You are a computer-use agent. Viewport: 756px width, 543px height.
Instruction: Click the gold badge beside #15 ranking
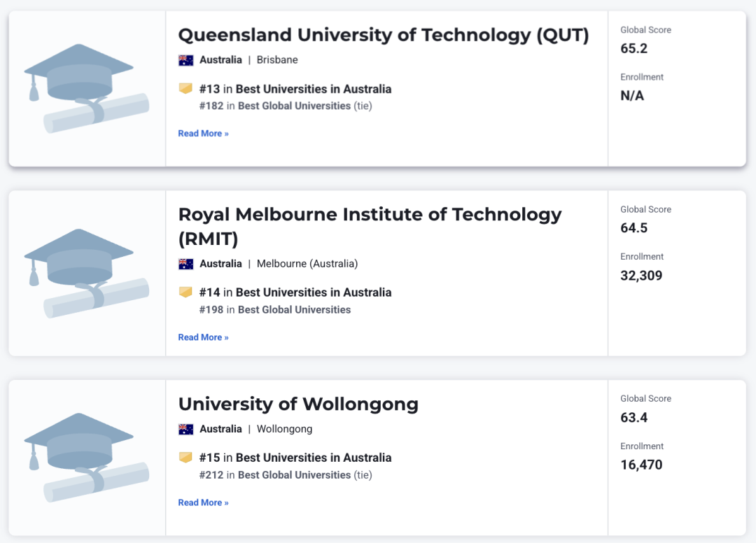185,457
